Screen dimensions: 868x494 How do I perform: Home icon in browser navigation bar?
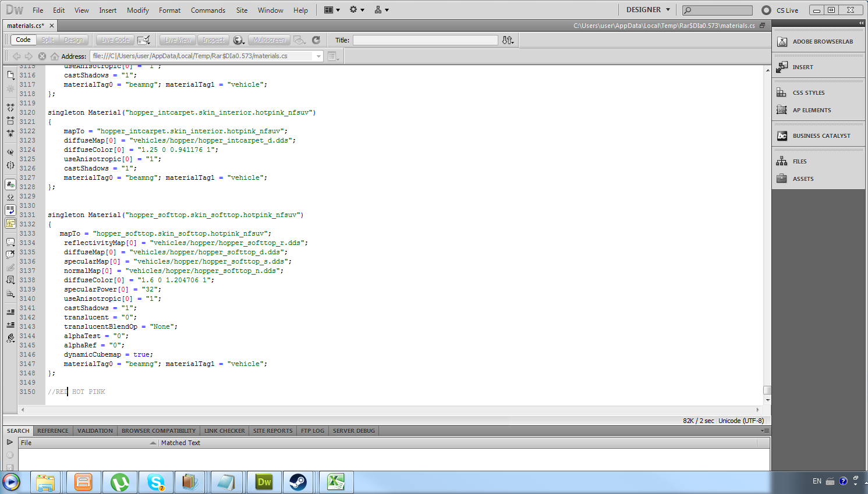(x=55, y=56)
